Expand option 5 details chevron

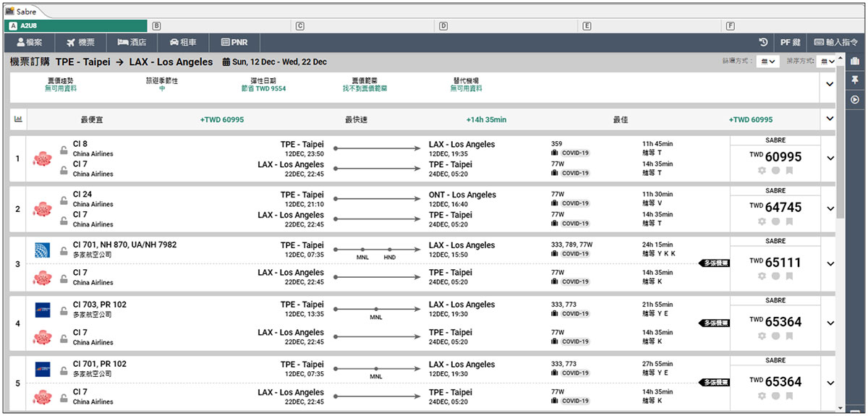(x=830, y=383)
